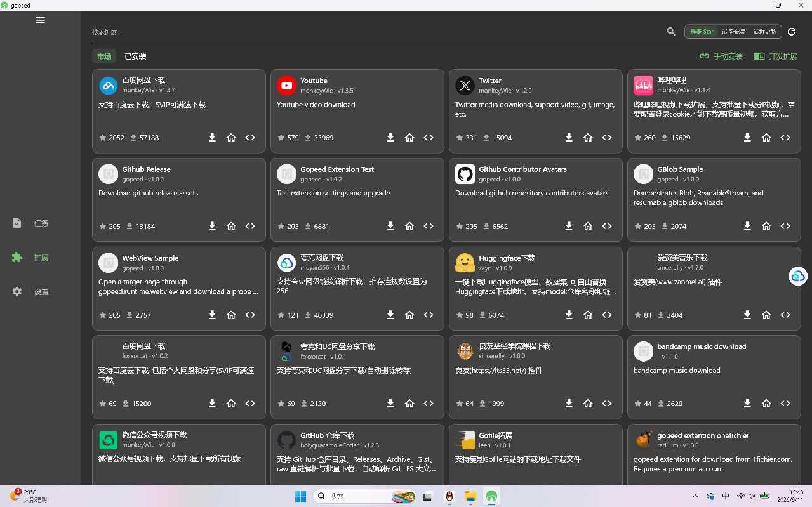This screenshot has height=507, width=812.
Task: Expand the system tray hidden icons chevron
Action: (695, 496)
